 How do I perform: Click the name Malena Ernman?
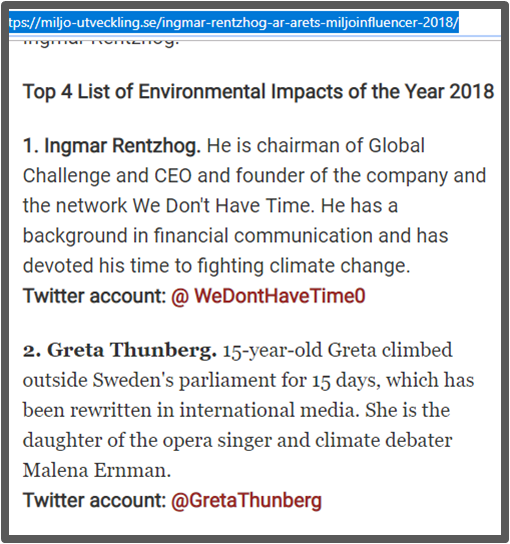pyautogui.click(x=97, y=470)
